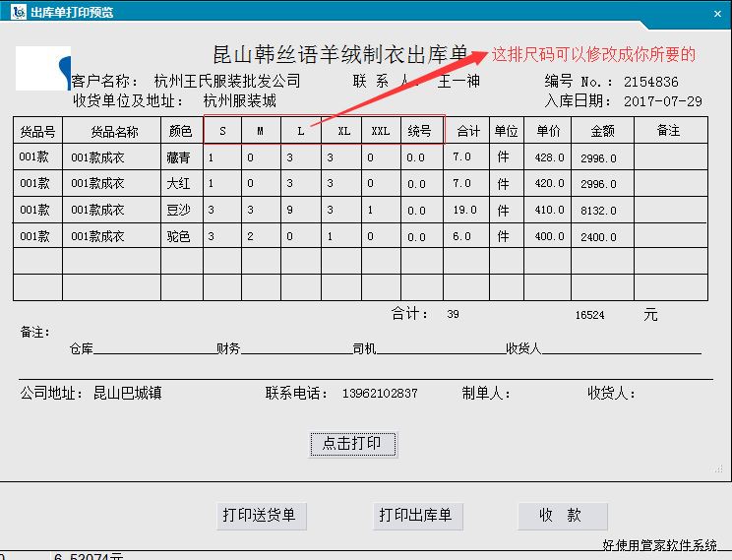
Task: Close the 出库单打印预览 window
Action: 718,12
